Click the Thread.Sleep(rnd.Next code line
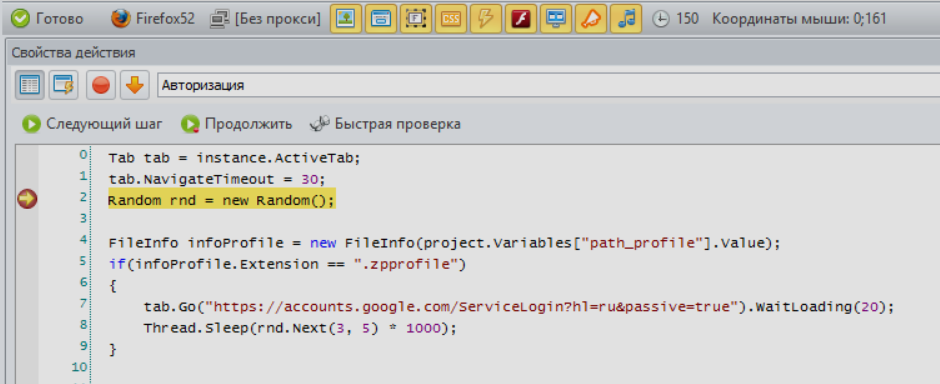Image resolution: width=940 pixels, height=384 pixels. [x=300, y=328]
